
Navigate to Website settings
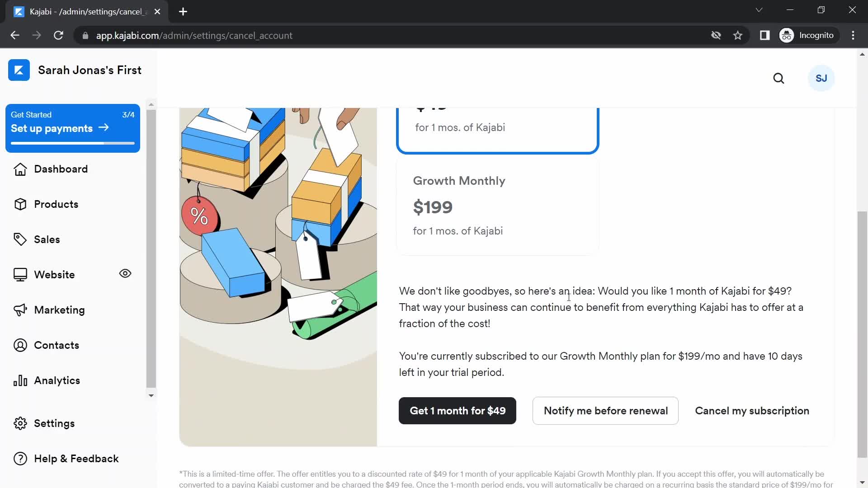pyautogui.click(x=54, y=275)
